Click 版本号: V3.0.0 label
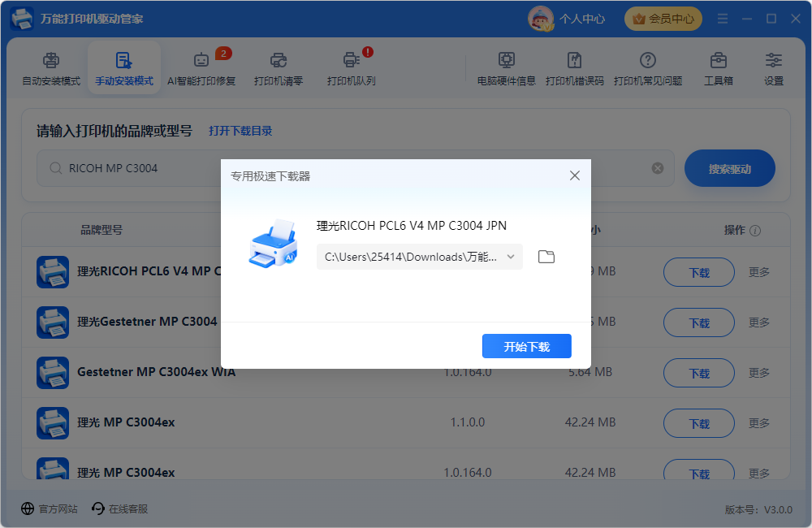The width and height of the screenshot is (812, 528). pyautogui.click(x=758, y=510)
